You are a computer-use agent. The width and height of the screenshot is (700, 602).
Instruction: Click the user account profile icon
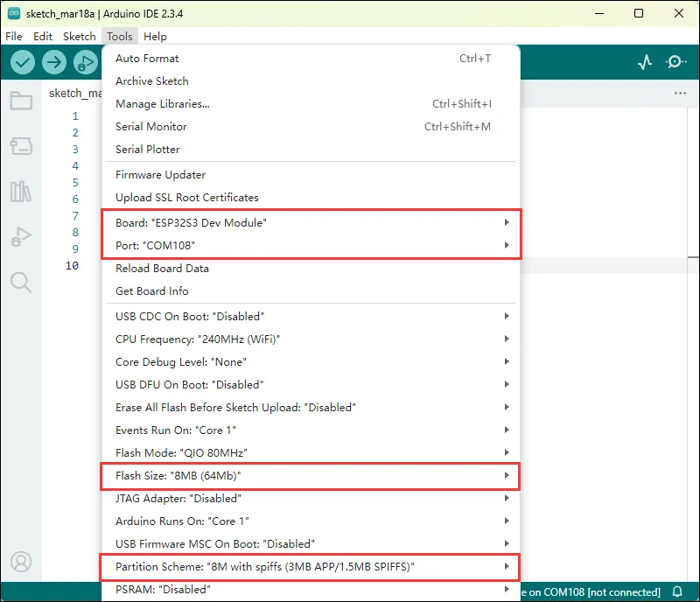click(21, 562)
